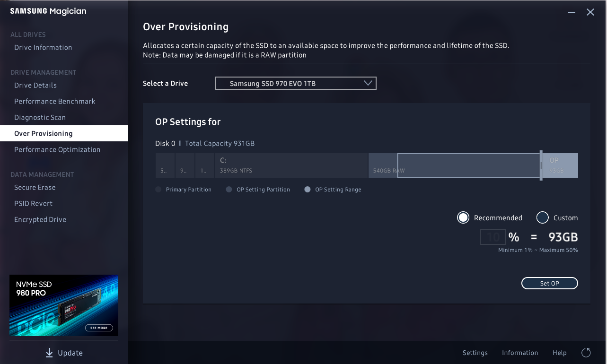607x364 pixels.
Task: Click the NVMe SSD 980 PRO banner
Action: [64, 305]
